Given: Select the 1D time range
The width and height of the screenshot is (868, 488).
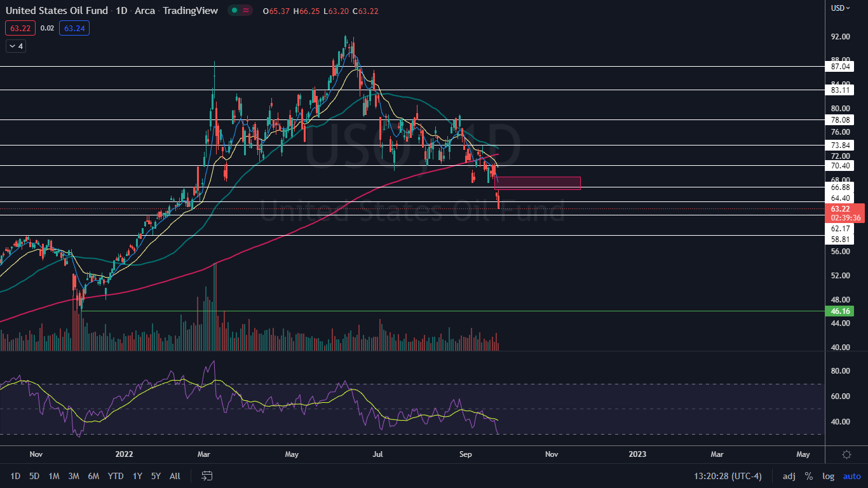Looking at the screenshot, I should click(x=15, y=476).
